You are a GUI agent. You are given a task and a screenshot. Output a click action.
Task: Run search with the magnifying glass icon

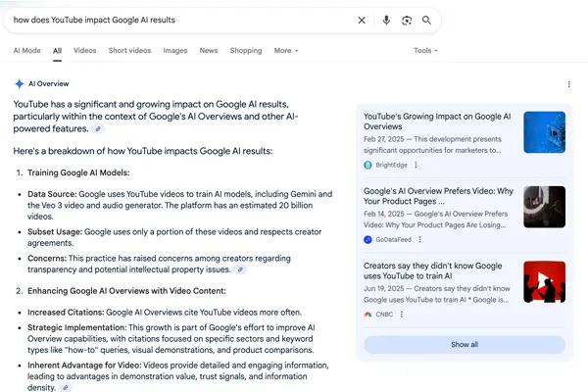point(426,21)
